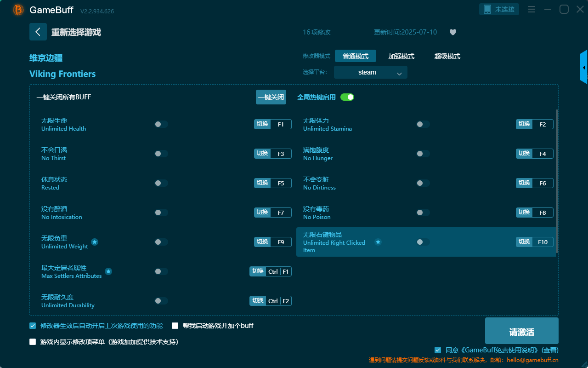
Task: Click the blue arrow tab on right edge
Action: [x=584, y=67]
